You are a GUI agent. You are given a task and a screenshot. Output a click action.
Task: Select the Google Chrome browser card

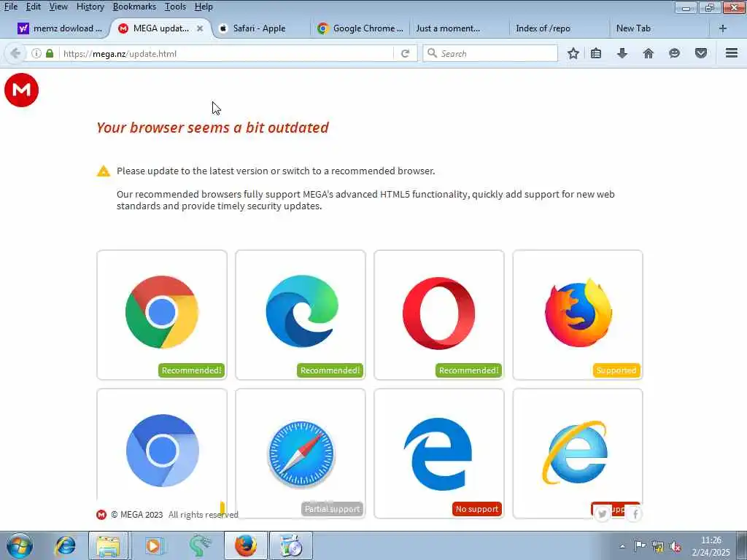click(162, 315)
